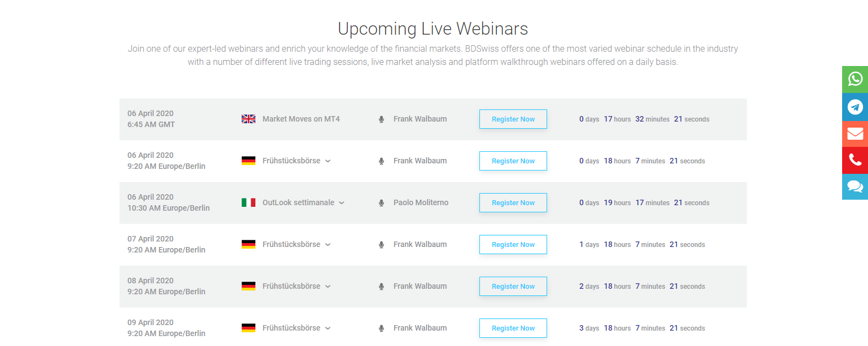Register for OutLook settimanale webinar
Viewport: 868px width, 346px height.
click(512, 202)
